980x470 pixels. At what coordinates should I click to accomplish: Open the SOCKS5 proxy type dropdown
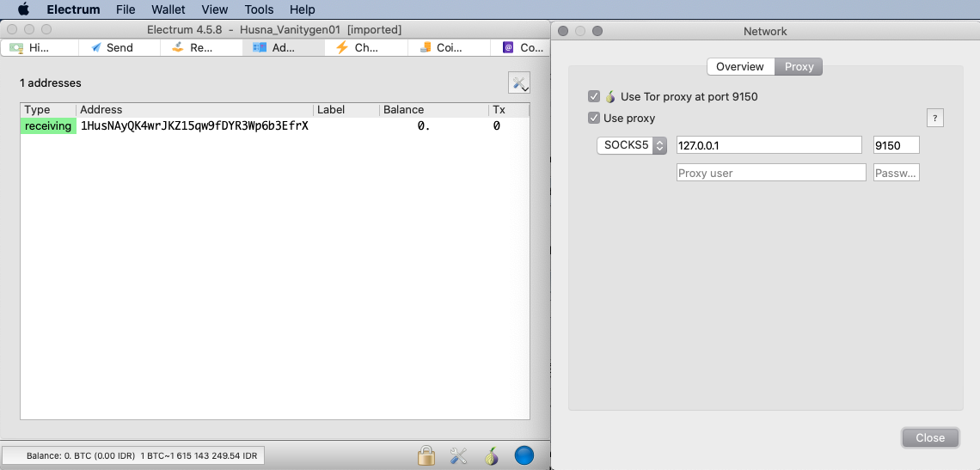(x=632, y=145)
